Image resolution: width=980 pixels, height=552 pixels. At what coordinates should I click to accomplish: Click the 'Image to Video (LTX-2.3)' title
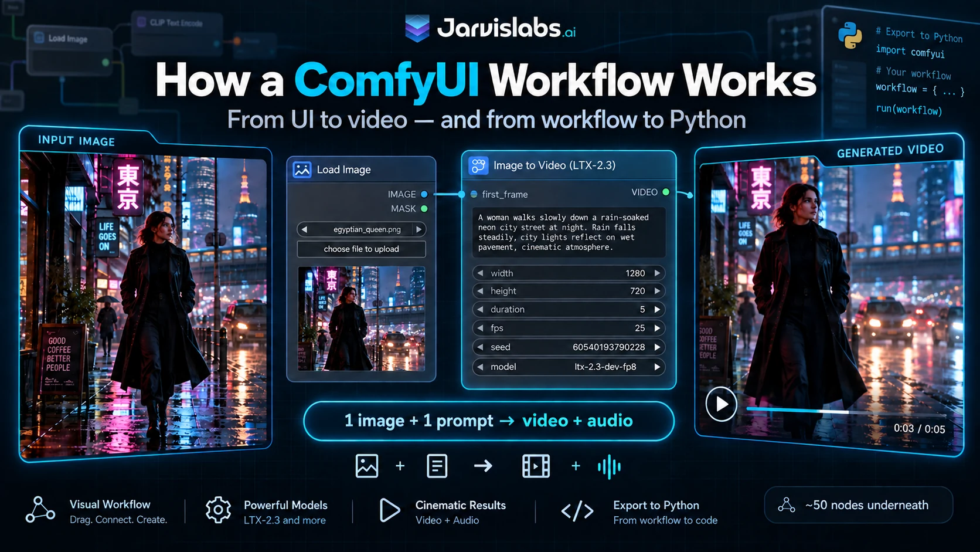coord(554,165)
